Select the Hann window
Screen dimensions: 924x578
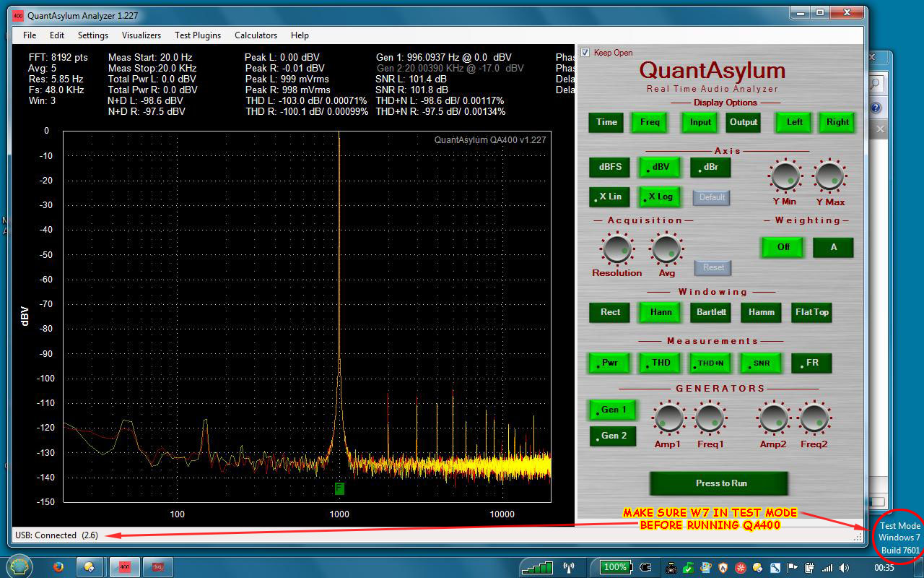point(661,312)
